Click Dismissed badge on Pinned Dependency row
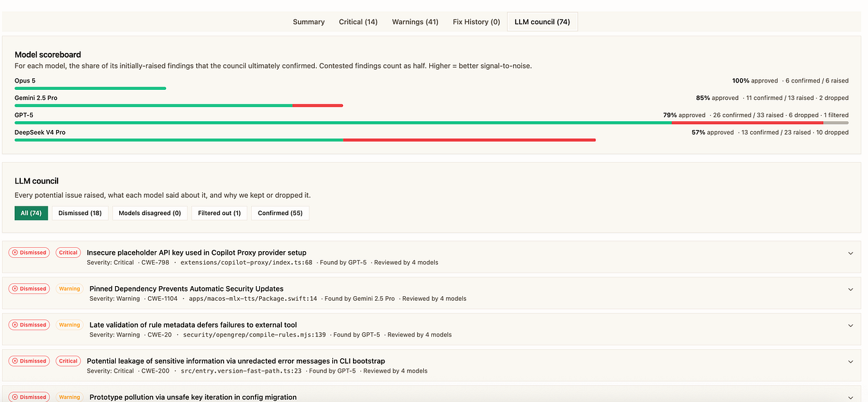The height and width of the screenshot is (402, 868). [29, 289]
